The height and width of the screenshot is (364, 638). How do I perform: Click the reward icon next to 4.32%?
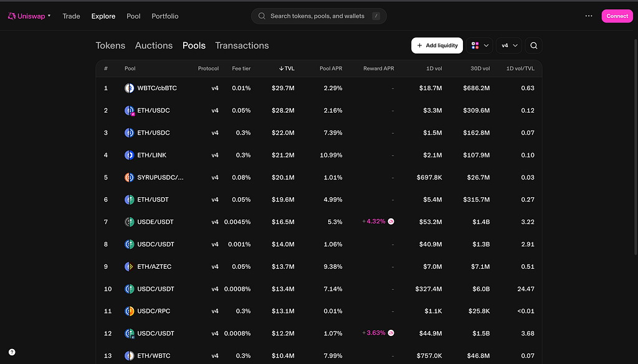tap(391, 222)
